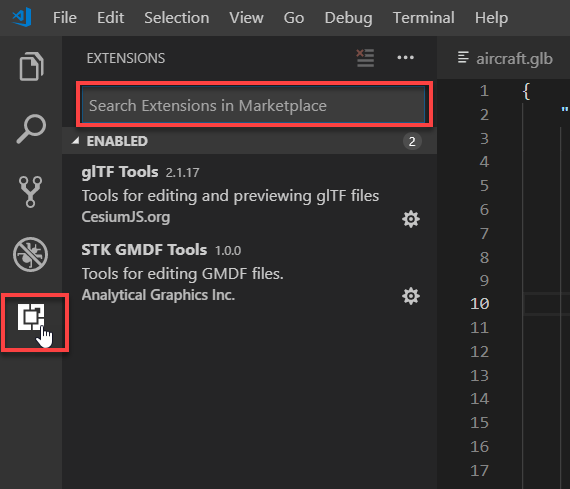
Task: Click the VS Code logo icon
Action: click(22, 17)
